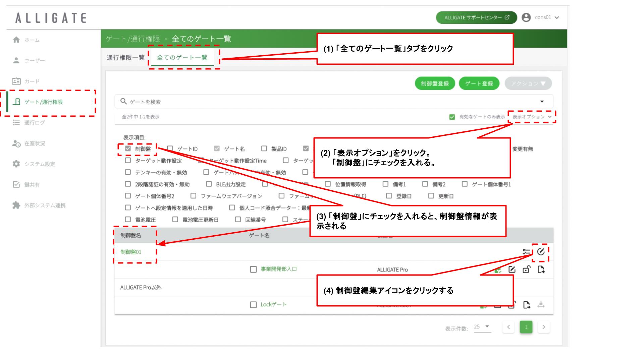The height and width of the screenshot is (362, 644).
Task: Click the 鍵共有 checkbox-style icon
Action: click(x=16, y=184)
